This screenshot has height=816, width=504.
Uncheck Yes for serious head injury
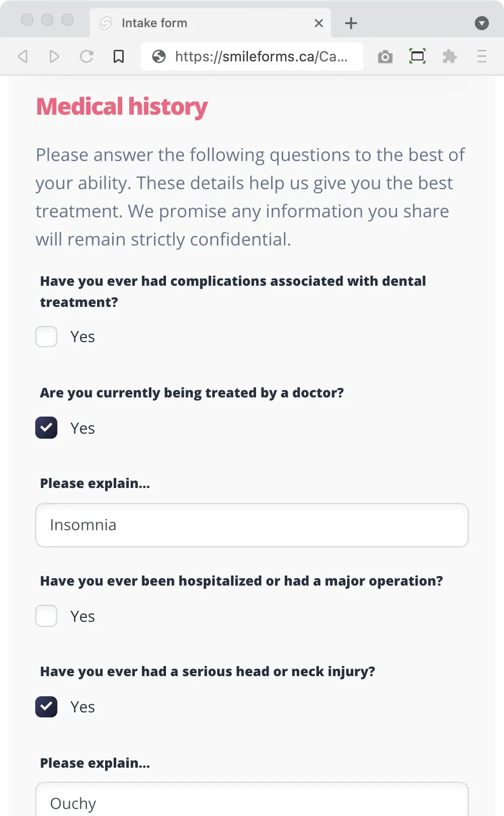point(46,706)
